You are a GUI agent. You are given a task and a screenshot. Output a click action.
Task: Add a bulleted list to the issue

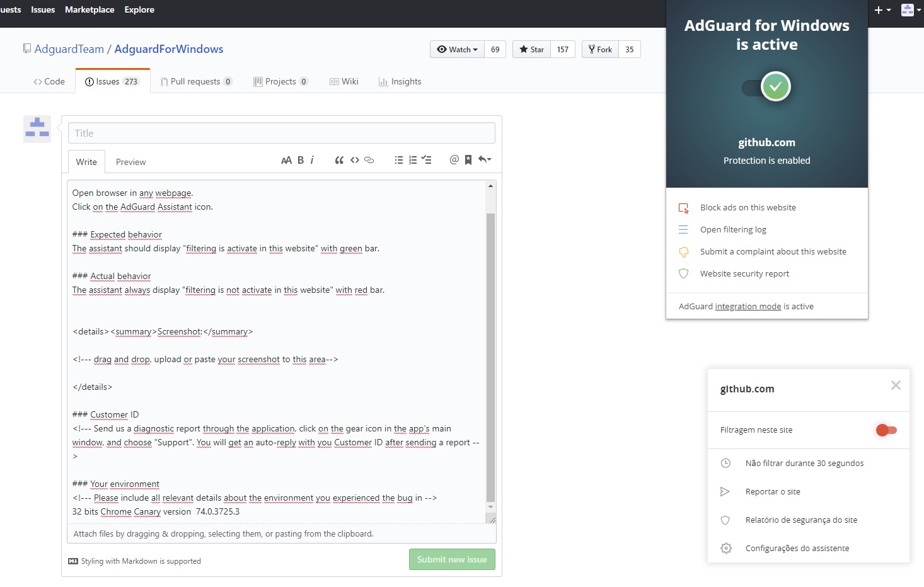pos(398,160)
